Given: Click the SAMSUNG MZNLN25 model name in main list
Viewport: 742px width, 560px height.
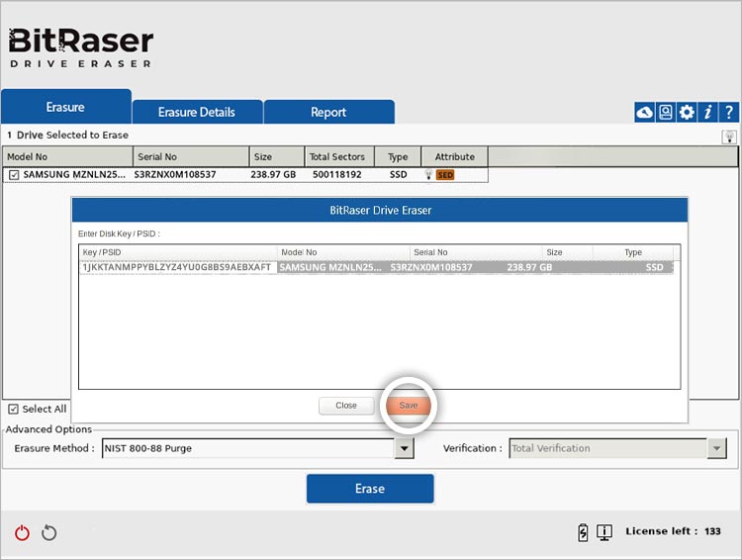Looking at the screenshot, I should pos(74,175).
